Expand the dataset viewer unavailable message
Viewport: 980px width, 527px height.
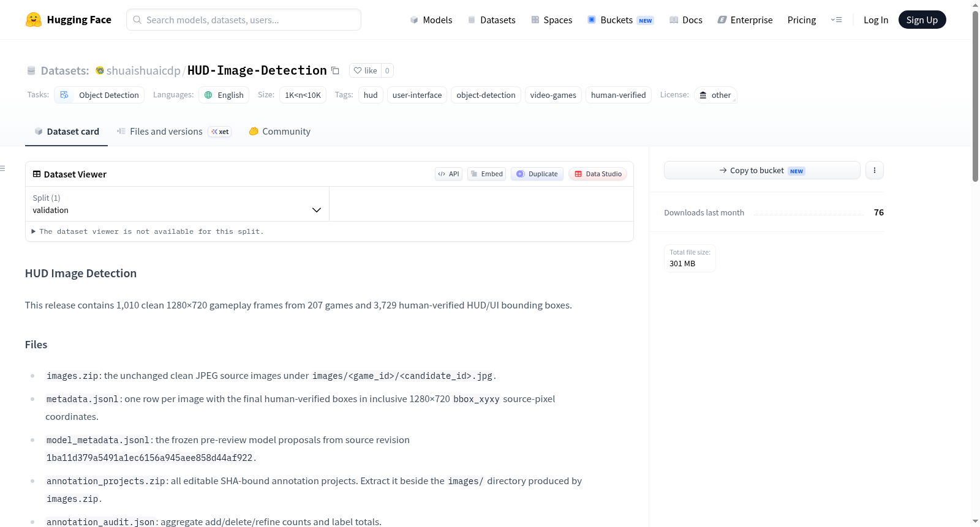(x=148, y=231)
